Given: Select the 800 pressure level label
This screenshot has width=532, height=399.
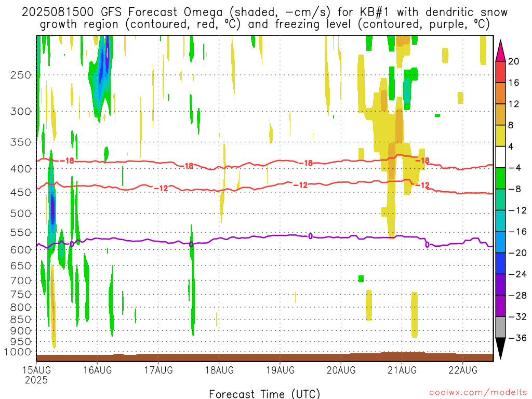Looking at the screenshot, I should pos(21,308).
